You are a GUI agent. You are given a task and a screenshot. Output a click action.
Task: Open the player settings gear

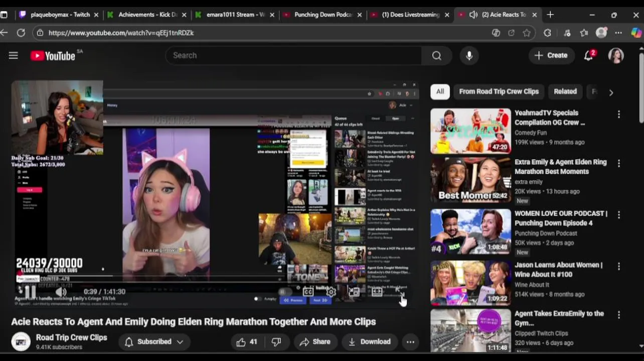(331, 292)
